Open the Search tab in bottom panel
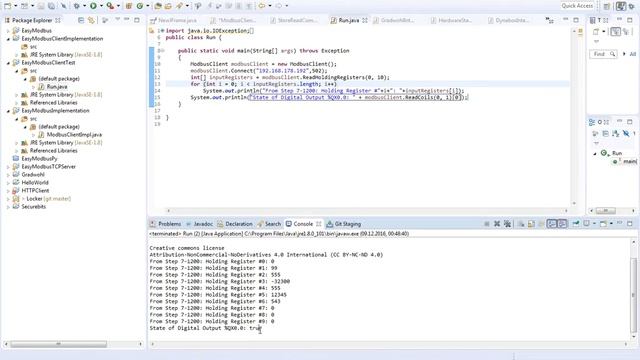 (x=269, y=224)
